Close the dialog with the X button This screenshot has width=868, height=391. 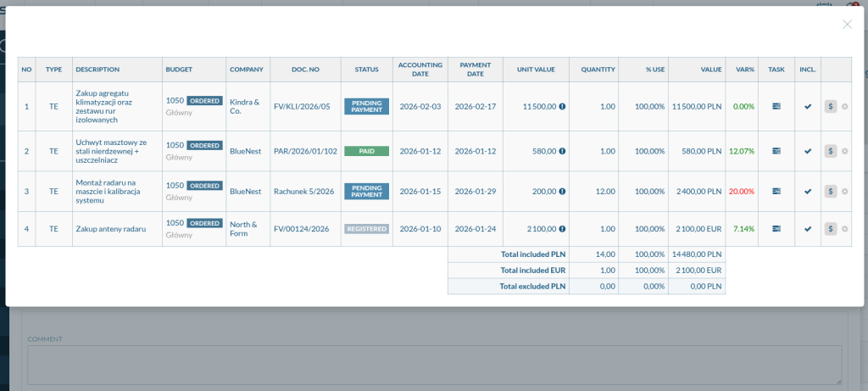(x=847, y=25)
